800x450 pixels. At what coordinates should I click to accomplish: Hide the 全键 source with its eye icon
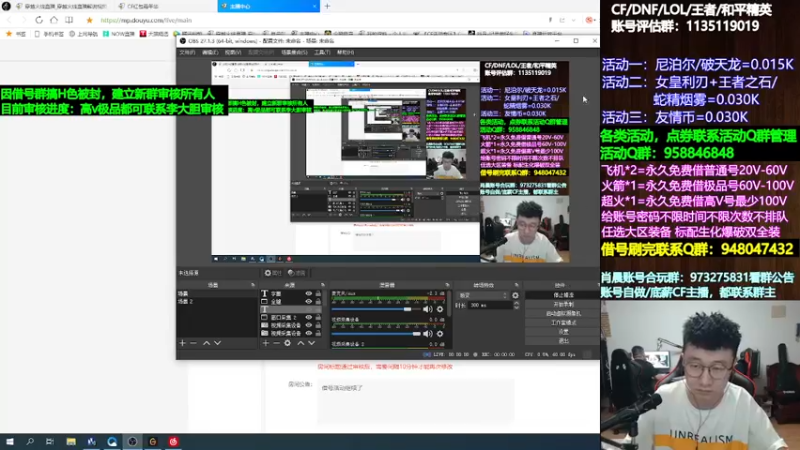pos(309,302)
